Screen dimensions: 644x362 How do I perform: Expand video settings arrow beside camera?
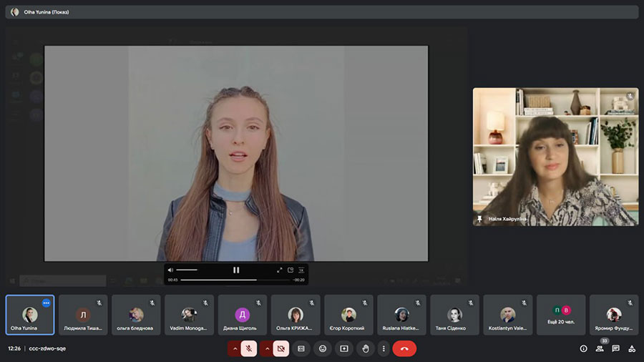tap(267, 348)
